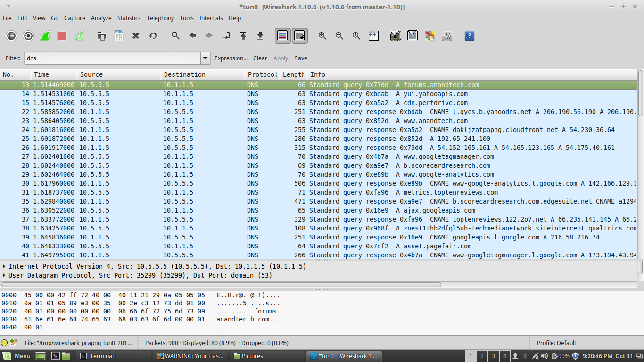This screenshot has height=362, width=644.
Task: Reload this capture file icon
Action: click(x=153, y=36)
